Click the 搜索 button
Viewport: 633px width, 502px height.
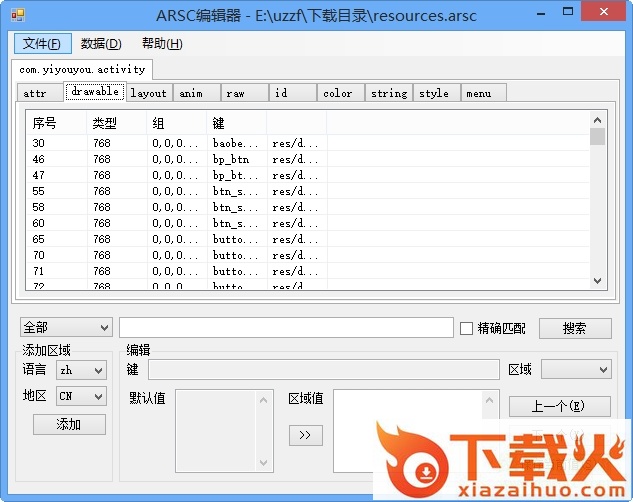[x=575, y=328]
